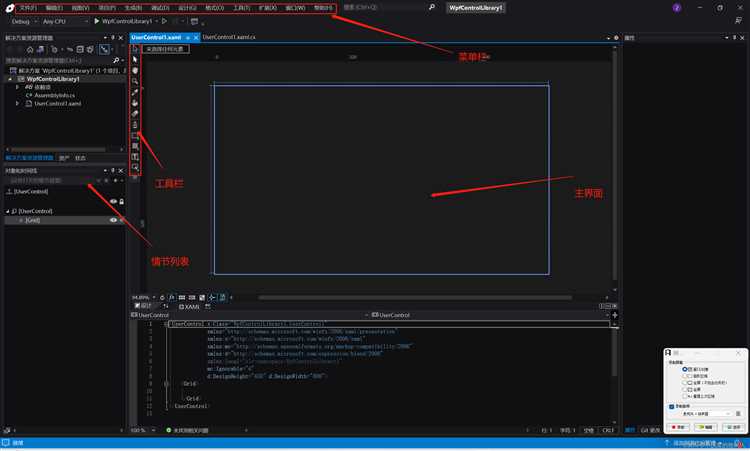Select the radio option with parenthetical text
This screenshot has width=750, height=451.
tap(684, 383)
